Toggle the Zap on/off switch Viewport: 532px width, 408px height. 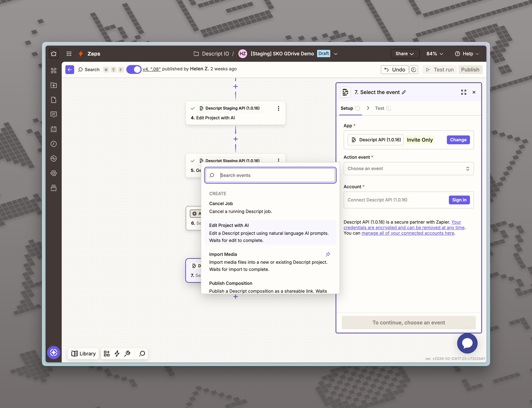click(x=134, y=69)
